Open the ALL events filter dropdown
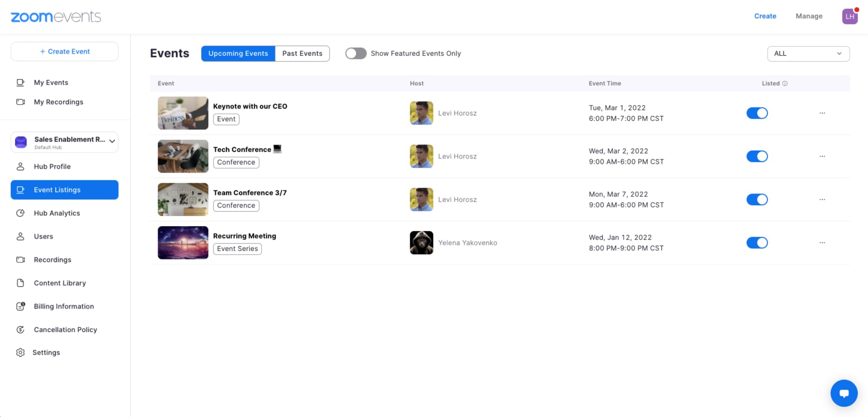Image resolution: width=868 pixels, height=417 pixels. pyautogui.click(x=808, y=54)
